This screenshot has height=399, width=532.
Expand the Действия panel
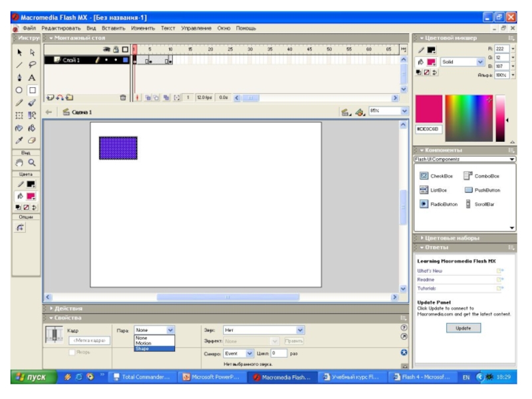[68, 309]
